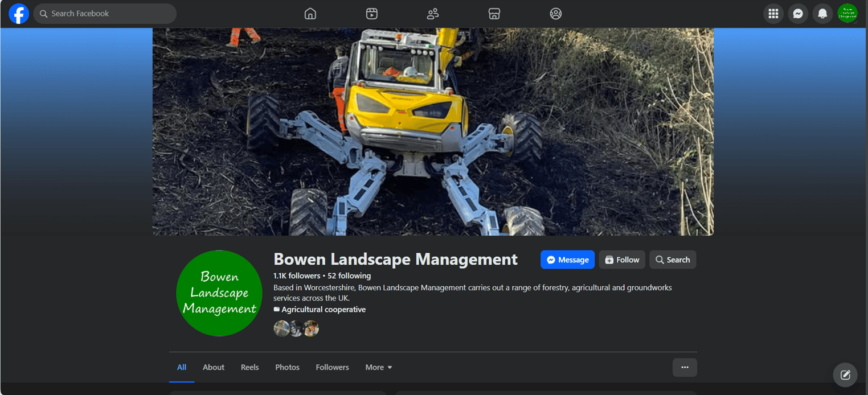The image size is (868, 395).
Task: Go to the Home feed icon
Action: click(x=310, y=14)
